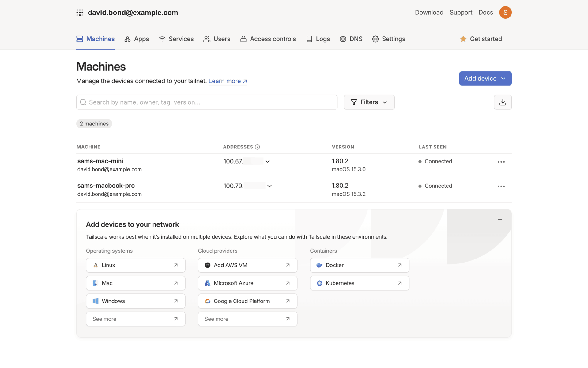Click the Download link in header
This screenshot has height=368, width=588.
coord(429,13)
